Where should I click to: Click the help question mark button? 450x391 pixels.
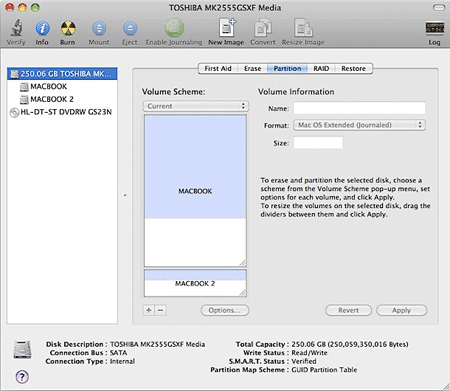[22, 377]
